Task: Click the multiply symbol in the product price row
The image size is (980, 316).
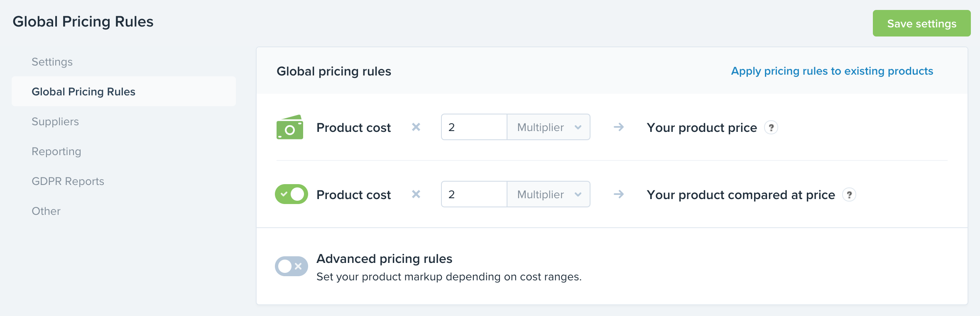Action: click(x=416, y=127)
